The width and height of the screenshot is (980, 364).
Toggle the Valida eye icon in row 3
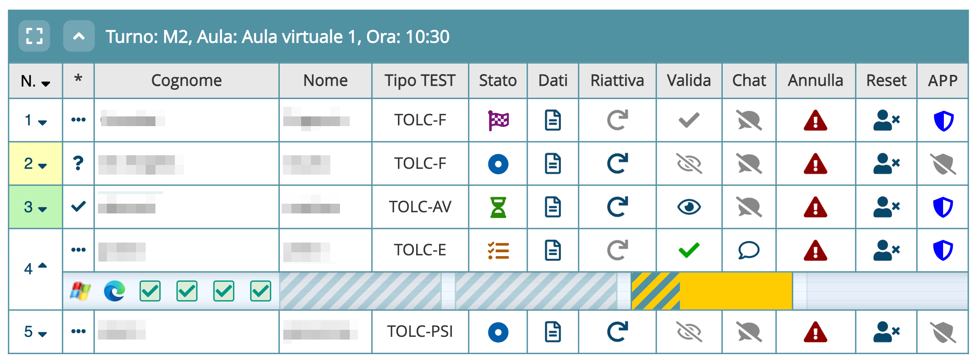point(689,207)
